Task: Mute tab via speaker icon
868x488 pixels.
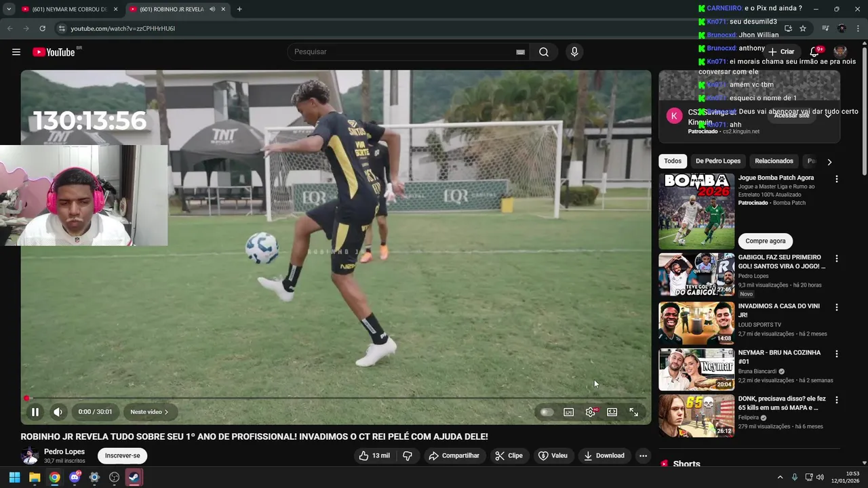Action: [212, 9]
